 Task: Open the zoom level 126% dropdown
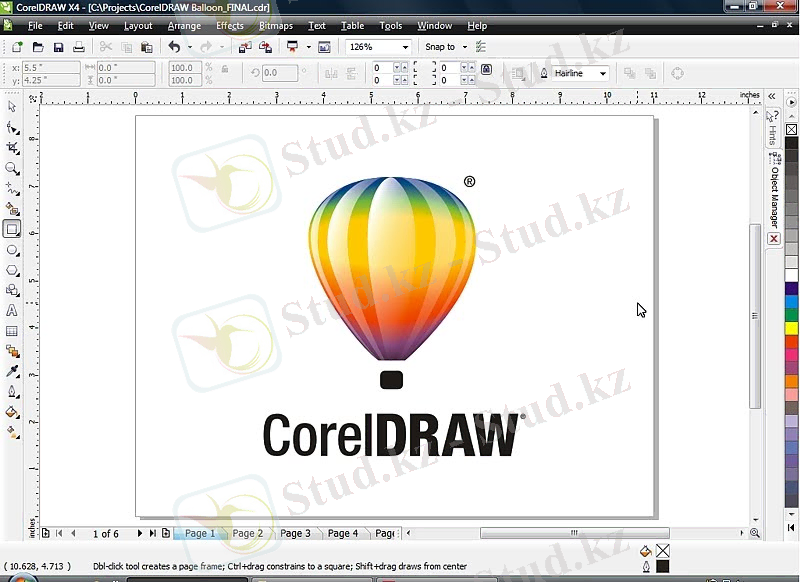tap(405, 47)
